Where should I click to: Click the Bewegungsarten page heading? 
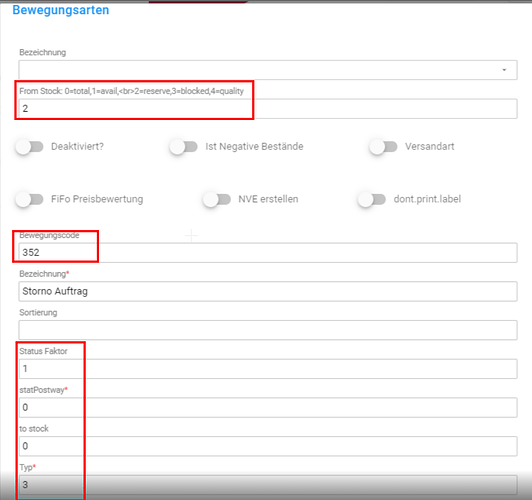(x=61, y=10)
